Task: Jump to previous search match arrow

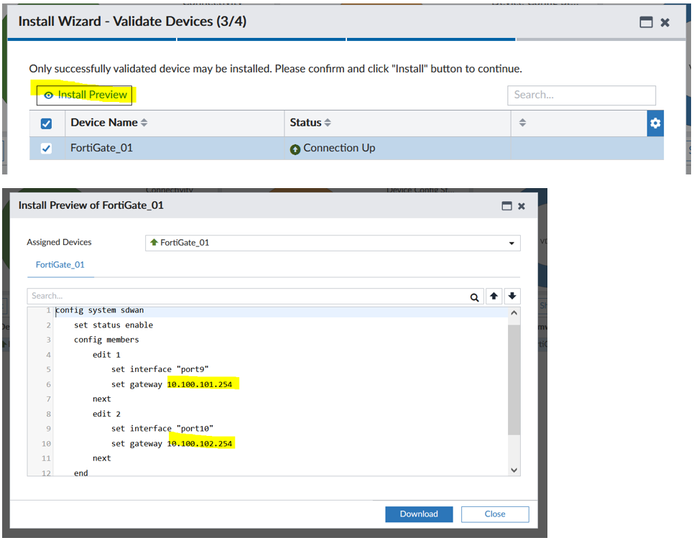Action: click(493, 296)
